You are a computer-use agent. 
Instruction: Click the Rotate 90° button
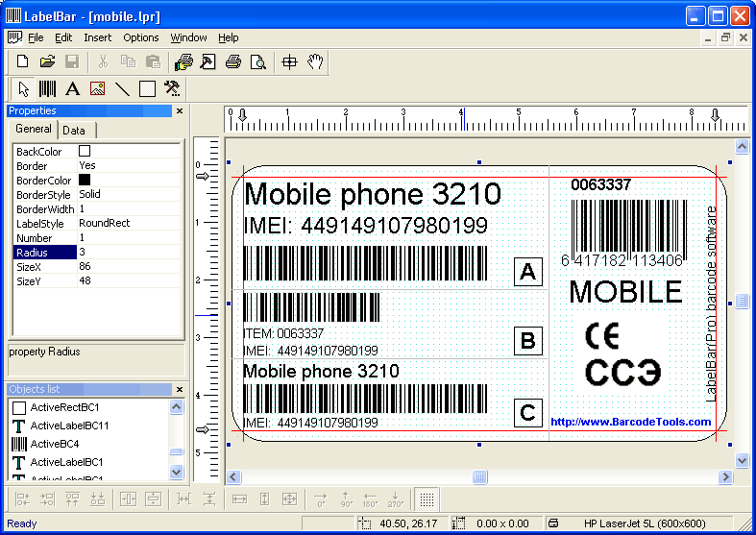345,499
